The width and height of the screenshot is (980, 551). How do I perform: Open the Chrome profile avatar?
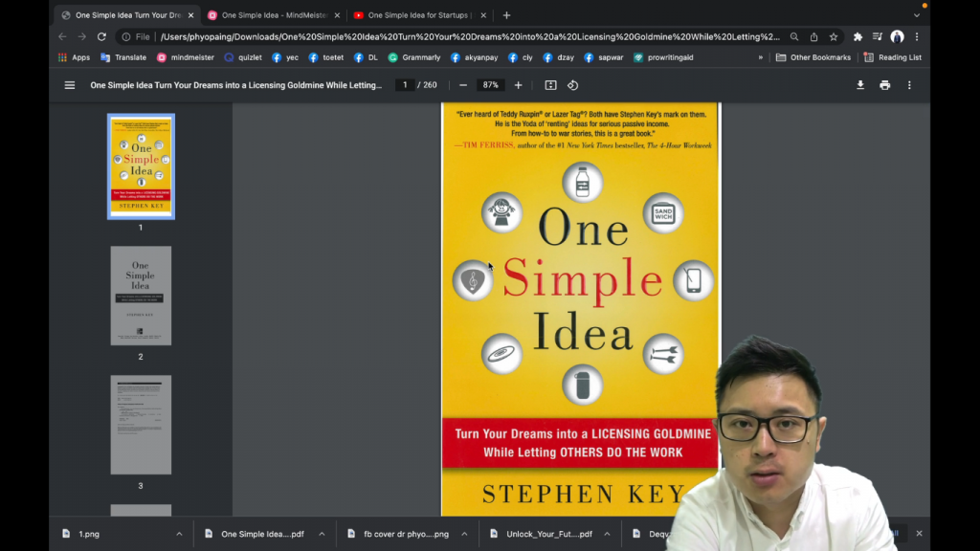tap(898, 37)
